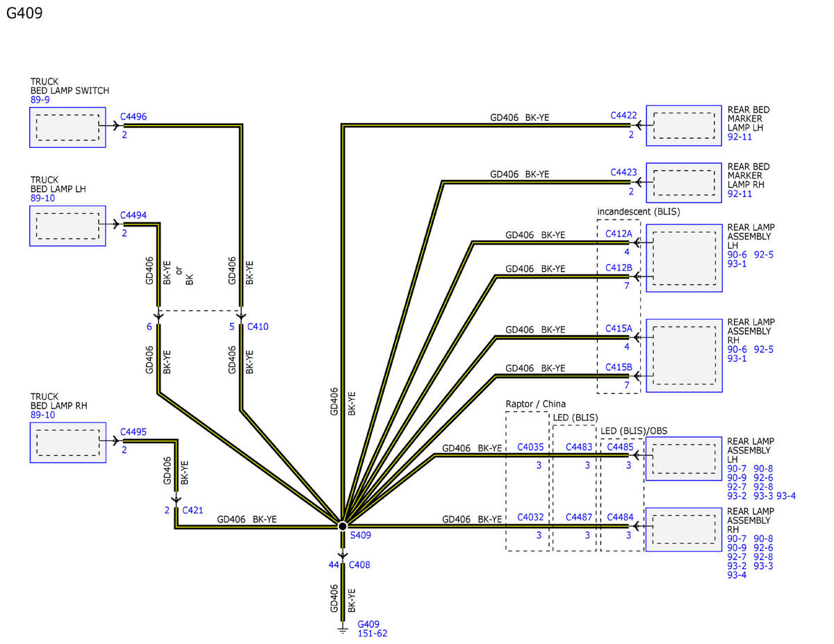The width and height of the screenshot is (834, 644).
Task: Click the G409 page title
Action: click(24, 13)
